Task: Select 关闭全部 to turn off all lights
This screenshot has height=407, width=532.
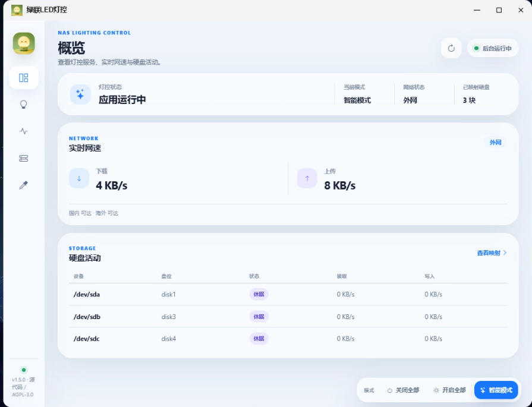Action: tap(403, 390)
